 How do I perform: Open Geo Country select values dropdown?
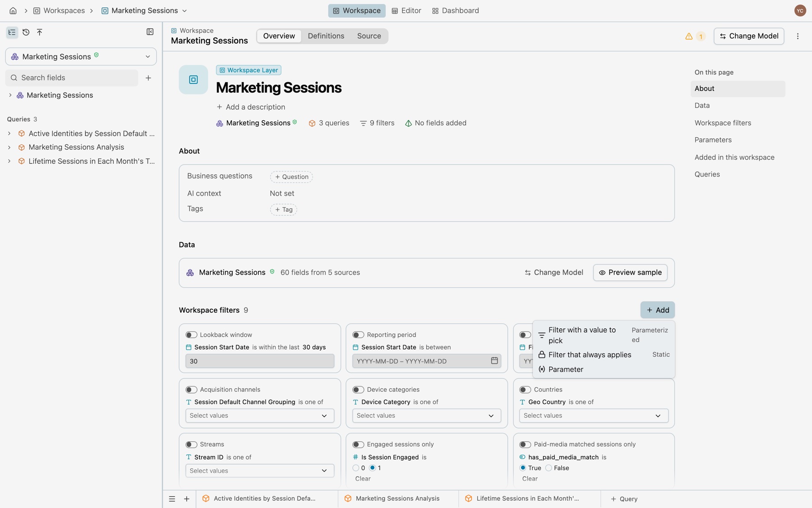594,415
